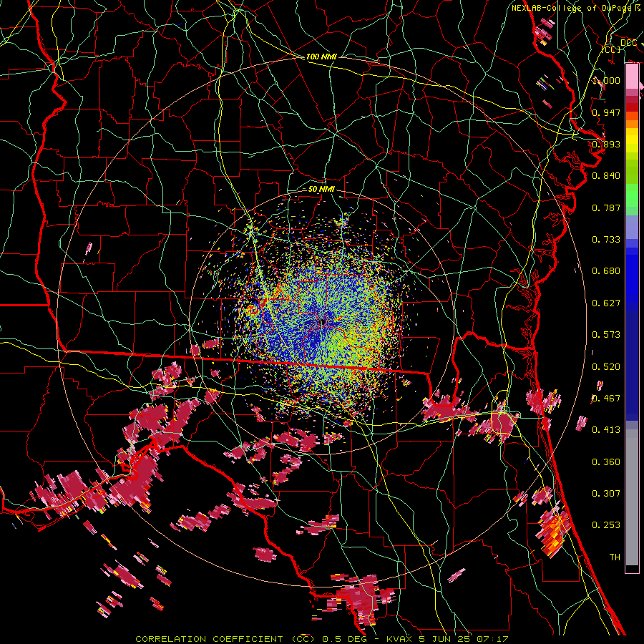Pick the gray band in legend
Screen dimensions: 644x644
pos(632,497)
